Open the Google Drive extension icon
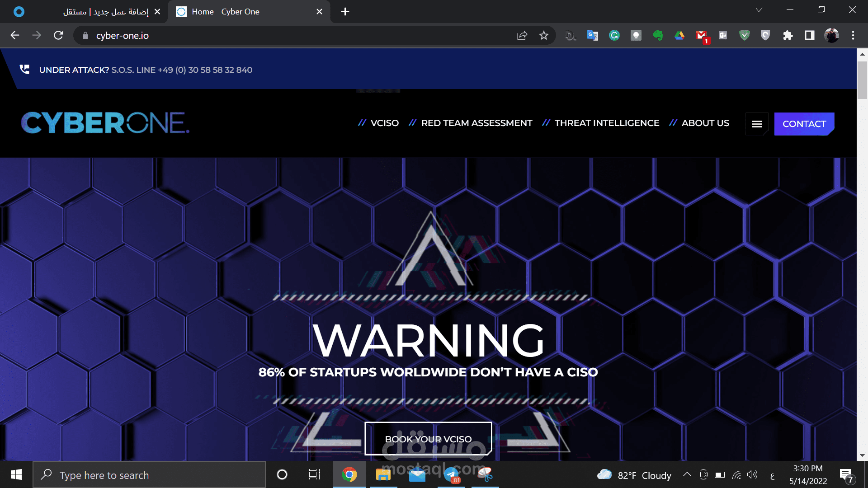 [x=679, y=35]
